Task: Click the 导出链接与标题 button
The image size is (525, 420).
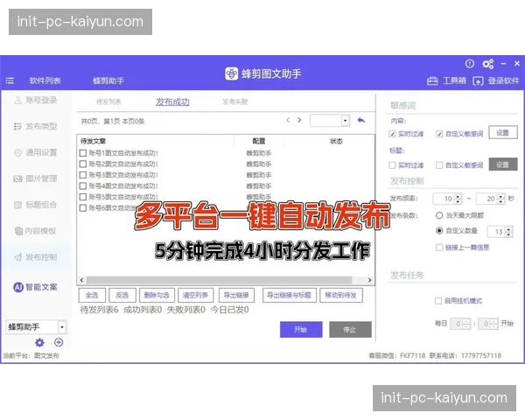Action: click(290, 295)
